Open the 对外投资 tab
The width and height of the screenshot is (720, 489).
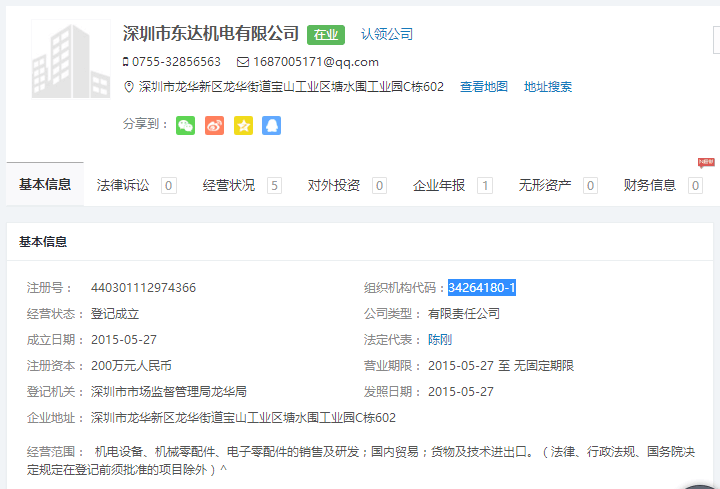pyautogui.click(x=334, y=185)
